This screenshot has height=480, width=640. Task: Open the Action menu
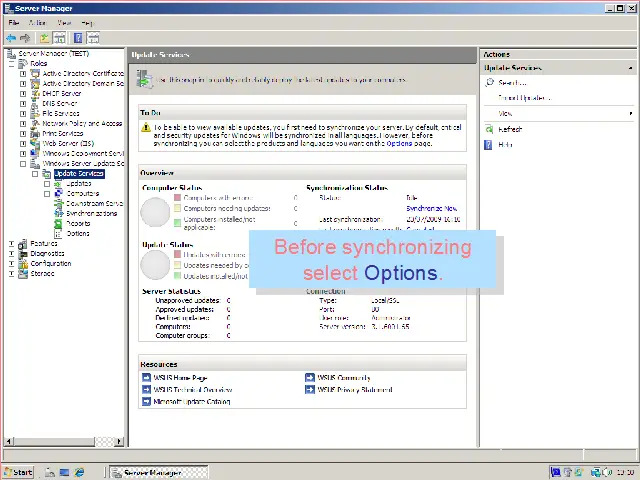tap(37, 23)
